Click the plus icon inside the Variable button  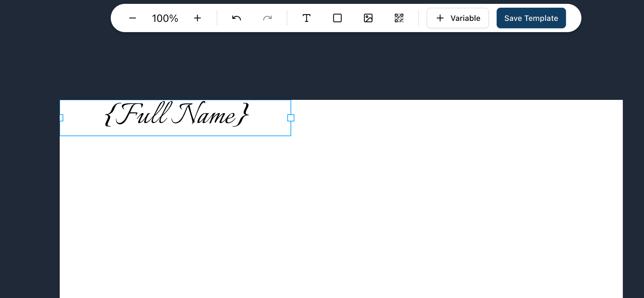pyautogui.click(x=440, y=18)
